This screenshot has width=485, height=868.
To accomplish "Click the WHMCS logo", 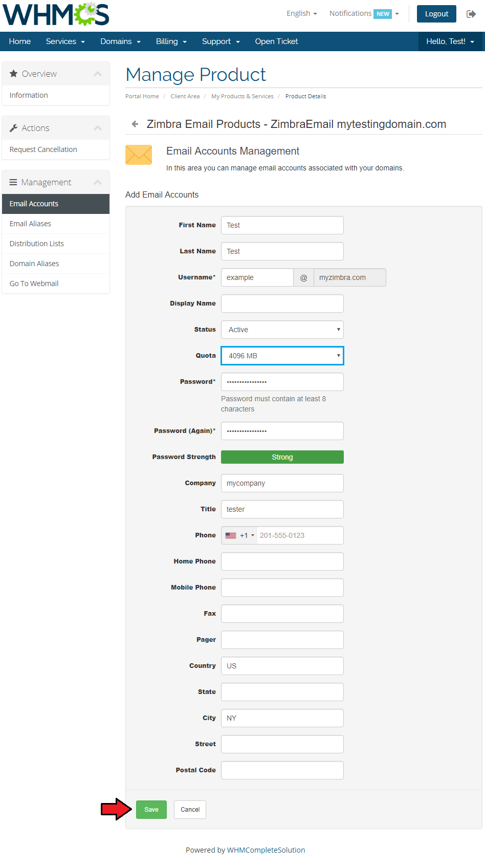I will pyautogui.click(x=56, y=14).
